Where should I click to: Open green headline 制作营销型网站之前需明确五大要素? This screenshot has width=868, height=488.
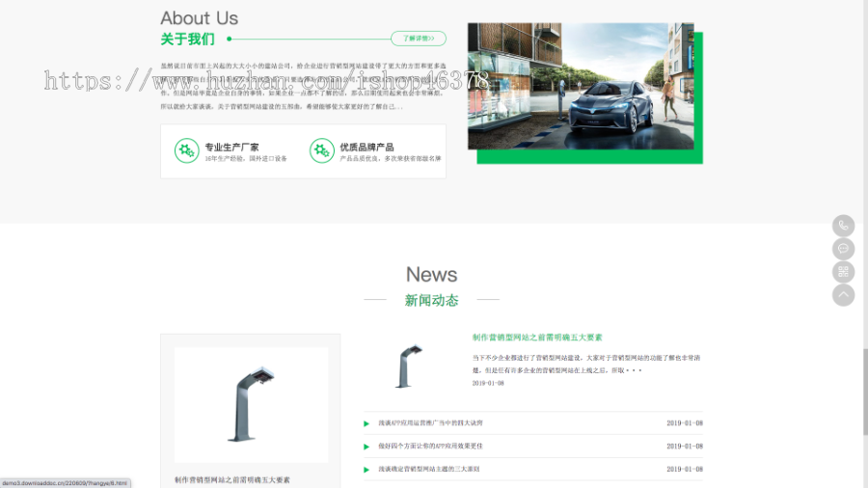(537, 338)
